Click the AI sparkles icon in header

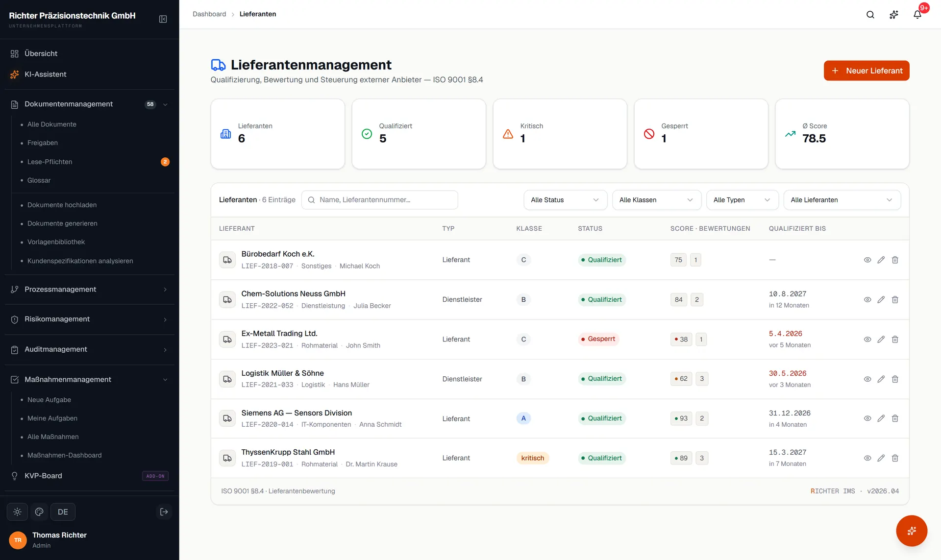893,15
